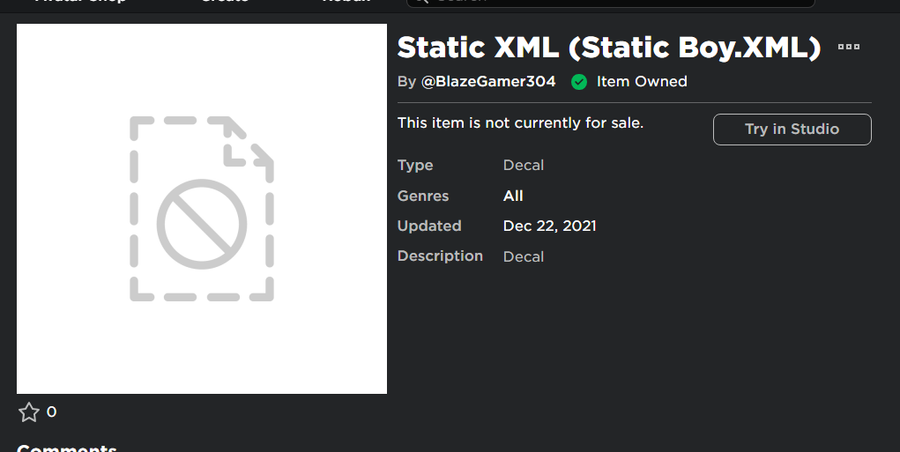Open Create from the navigation bar
This screenshot has width=900, height=452.
click(225, 2)
